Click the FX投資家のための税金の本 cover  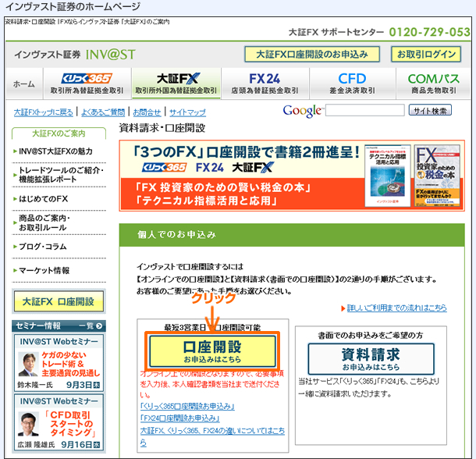(x=438, y=176)
